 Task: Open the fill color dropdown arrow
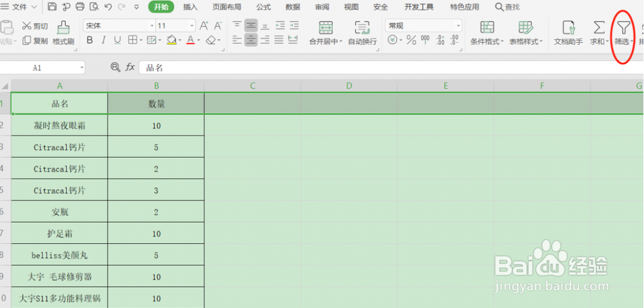point(179,40)
